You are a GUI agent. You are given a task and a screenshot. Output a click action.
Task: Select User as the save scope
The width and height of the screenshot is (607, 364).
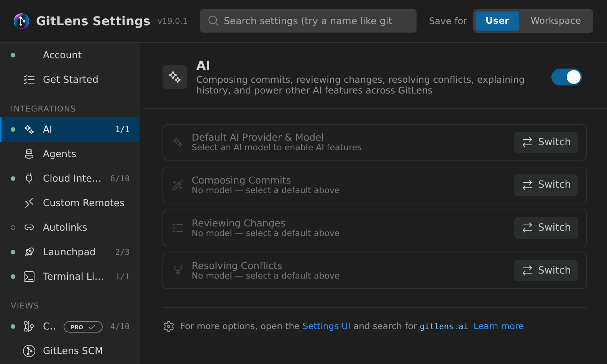point(497,21)
